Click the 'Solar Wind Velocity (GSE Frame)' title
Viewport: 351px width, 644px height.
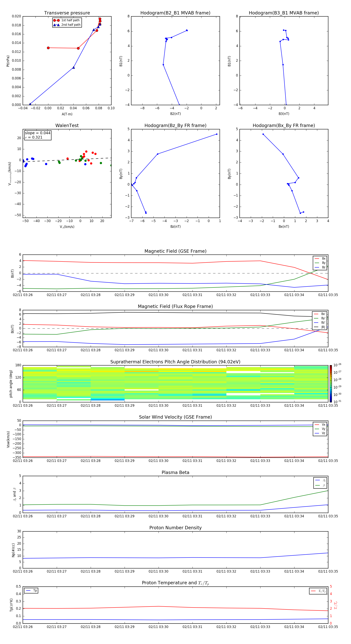point(175,417)
